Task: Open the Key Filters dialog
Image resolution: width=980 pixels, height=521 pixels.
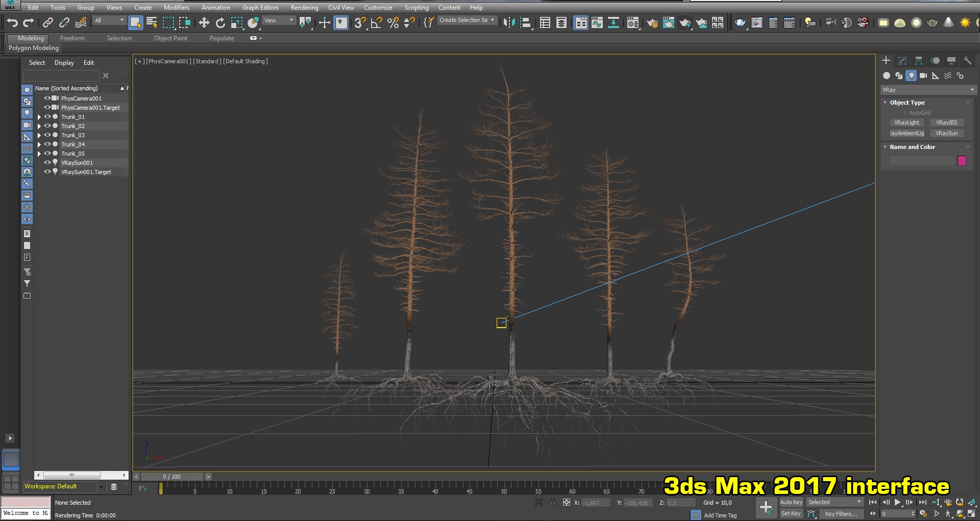Action: pyautogui.click(x=841, y=514)
